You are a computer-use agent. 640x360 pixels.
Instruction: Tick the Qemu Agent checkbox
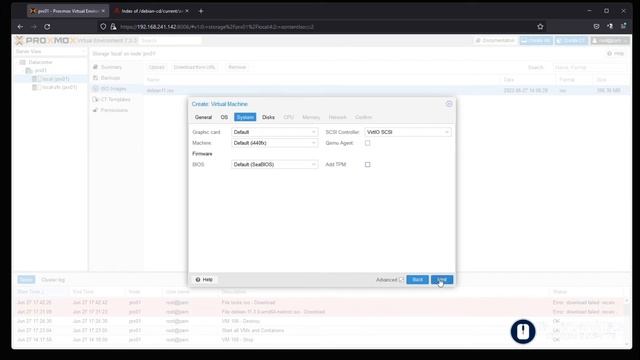367,143
